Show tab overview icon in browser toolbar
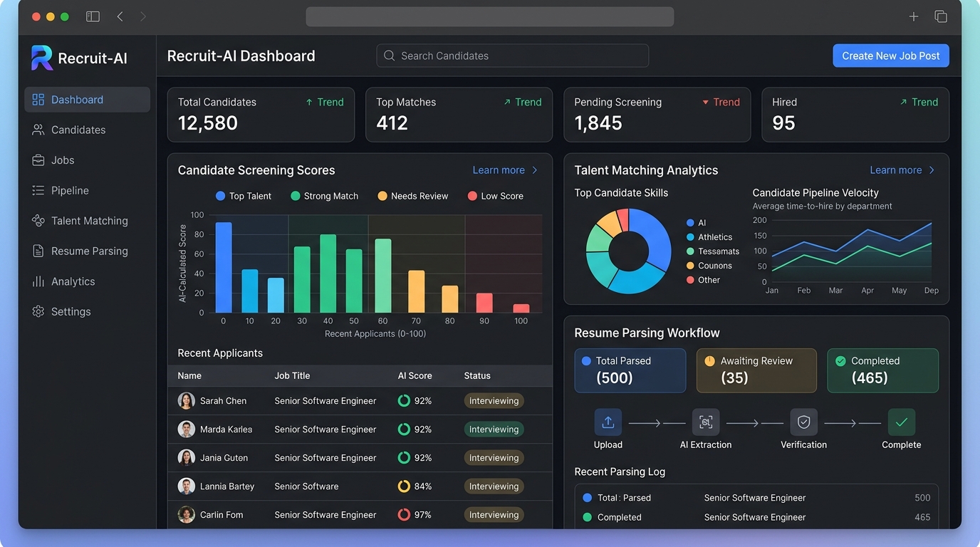 (941, 16)
